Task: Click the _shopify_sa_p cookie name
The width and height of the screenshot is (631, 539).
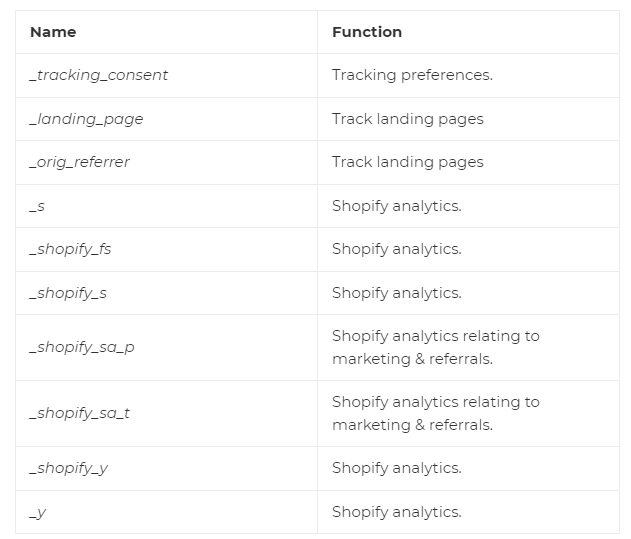Action: pos(82,347)
